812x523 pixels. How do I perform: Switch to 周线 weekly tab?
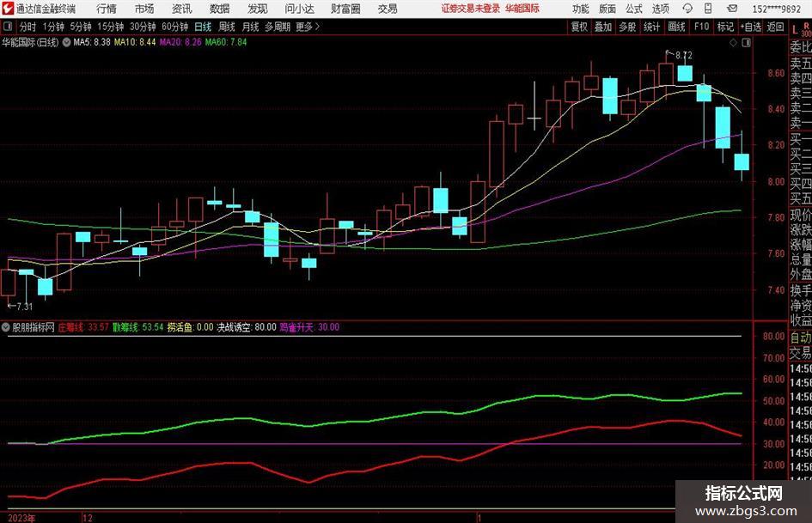tap(226, 27)
